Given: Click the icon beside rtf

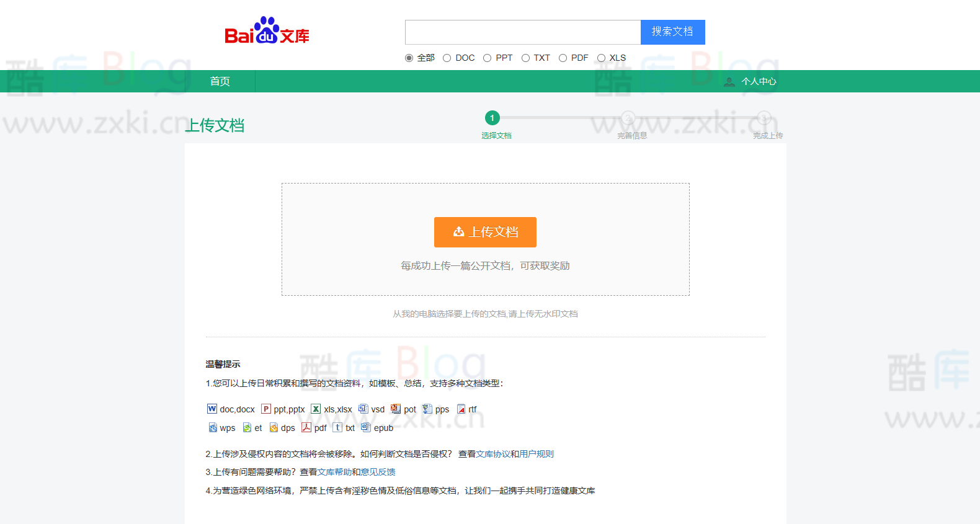Looking at the screenshot, I should point(461,409).
